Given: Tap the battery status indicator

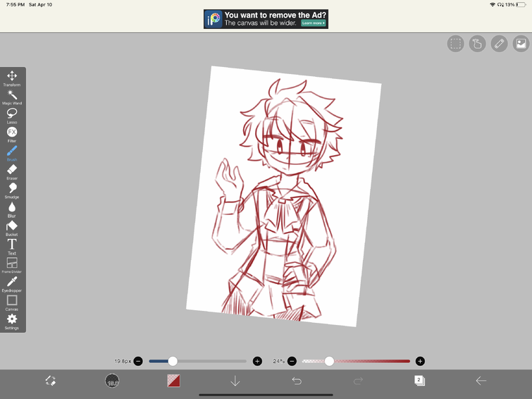Looking at the screenshot, I should pyautogui.click(x=521, y=5).
